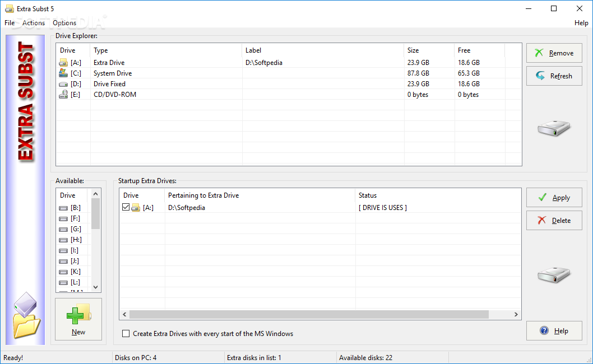This screenshot has height=364, width=593.
Task: Click the down arrow of Available list scrollbar
Action: (95, 287)
